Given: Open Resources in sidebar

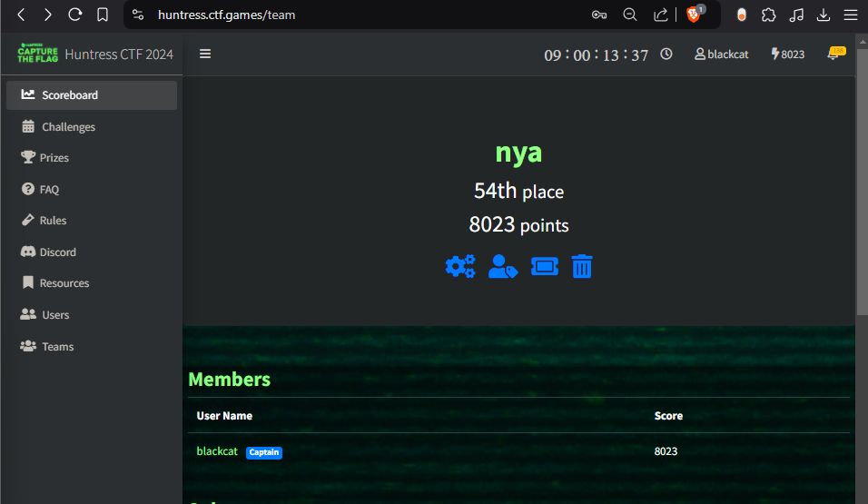Looking at the screenshot, I should click(92, 283).
